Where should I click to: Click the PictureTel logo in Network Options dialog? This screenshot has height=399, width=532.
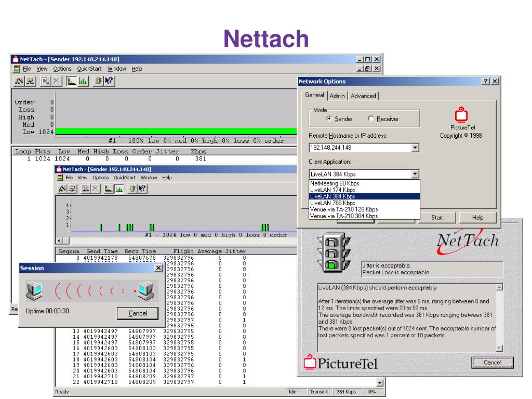pyautogui.click(x=461, y=115)
